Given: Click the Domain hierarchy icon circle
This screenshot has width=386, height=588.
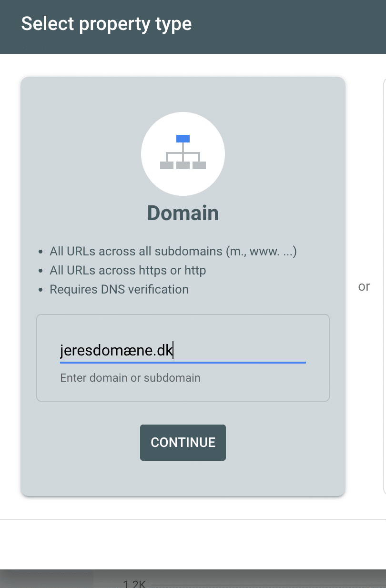Looking at the screenshot, I should [183, 153].
